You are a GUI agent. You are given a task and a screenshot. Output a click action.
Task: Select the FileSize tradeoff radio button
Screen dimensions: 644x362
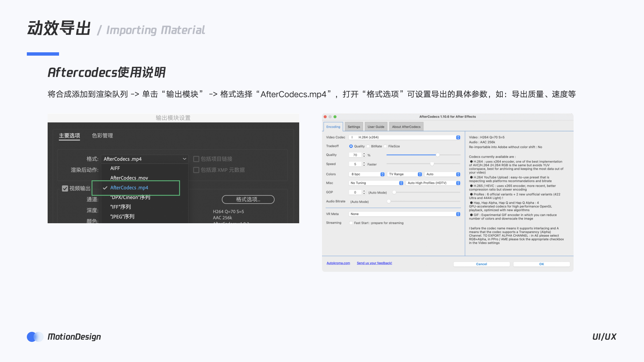[x=385, y=146]
